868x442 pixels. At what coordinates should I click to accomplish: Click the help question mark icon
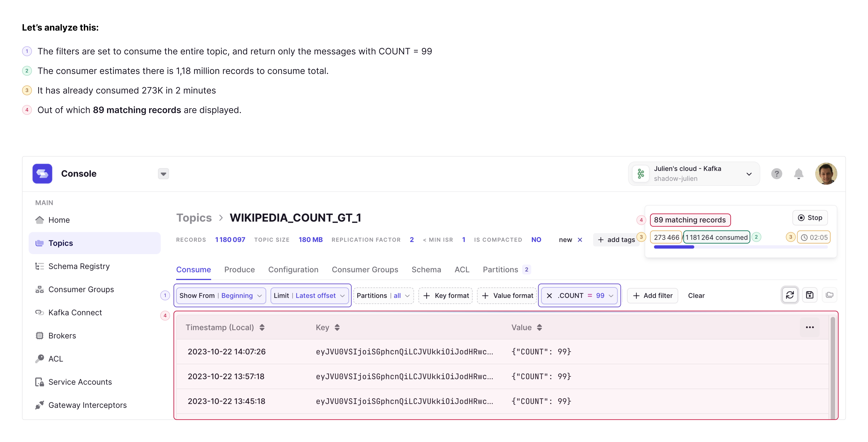776,174
